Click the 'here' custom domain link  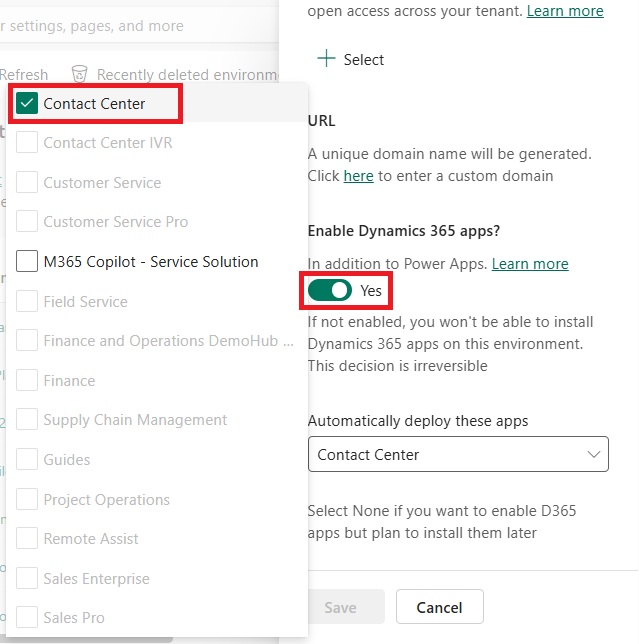point(359,176)
